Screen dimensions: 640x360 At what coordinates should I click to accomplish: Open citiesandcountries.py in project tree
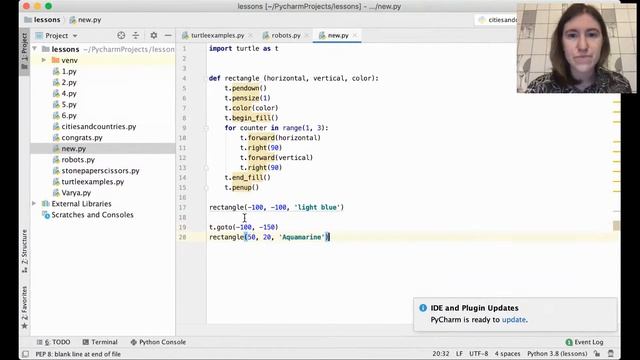pyautogui.click(x=98, y=127)
